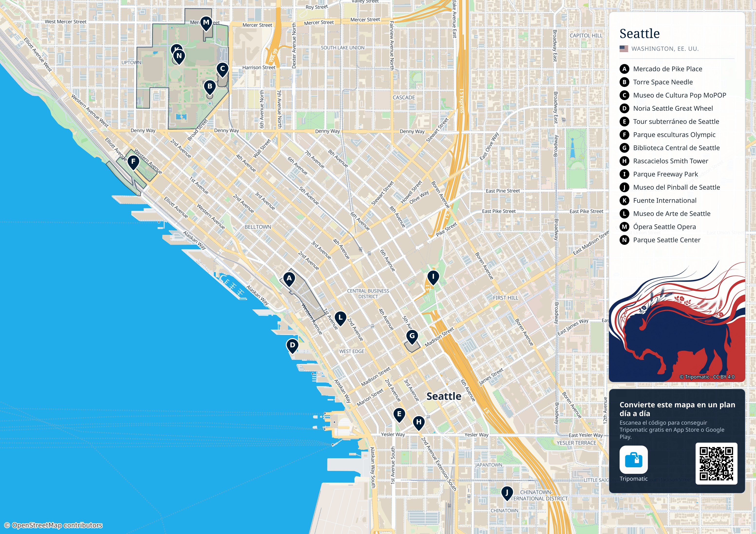Click map pin J in Chinatown
Screen dimensions: 756x534
[x=507, y=494]
